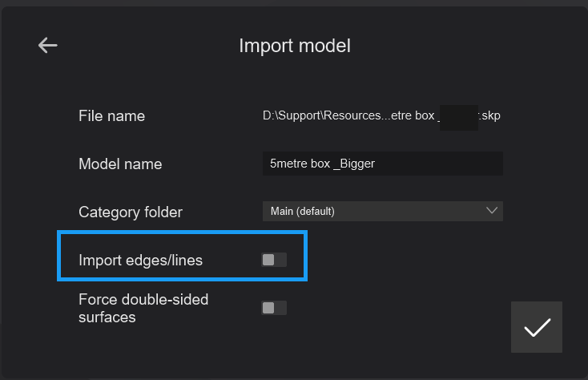Select the File name label
Viewport: 588px width, 380px height.
(111, 115)
